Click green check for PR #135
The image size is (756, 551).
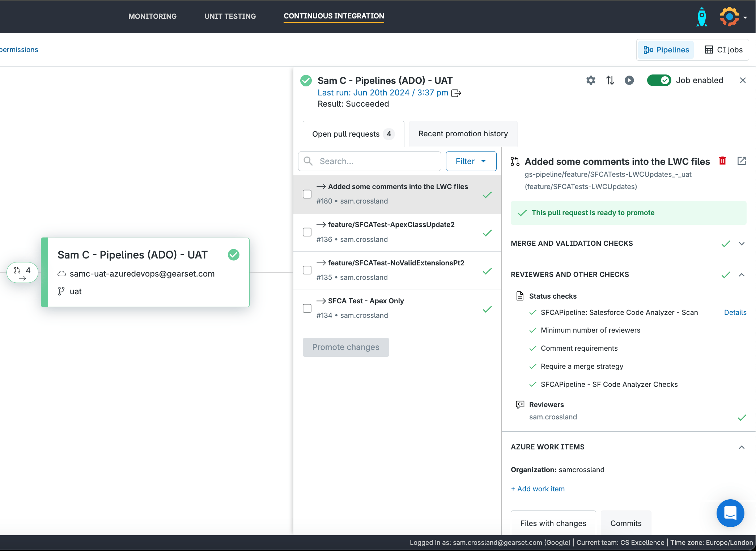coord(487,271)
